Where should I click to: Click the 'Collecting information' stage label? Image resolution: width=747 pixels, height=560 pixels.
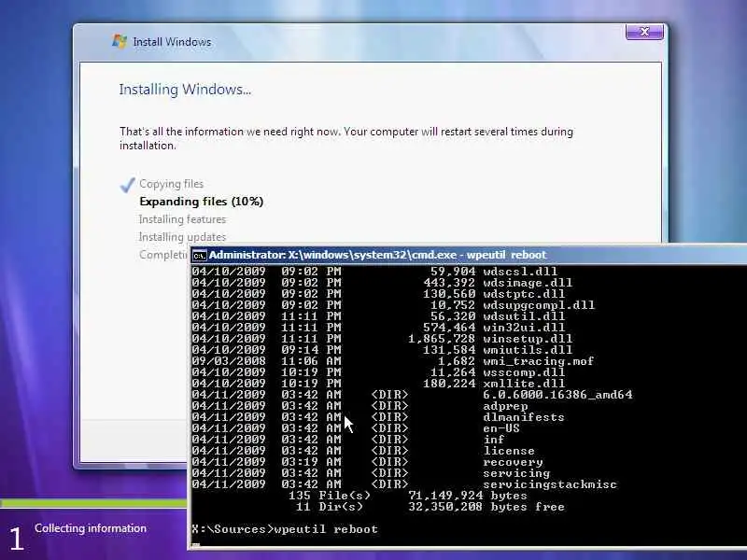point(91,528)
